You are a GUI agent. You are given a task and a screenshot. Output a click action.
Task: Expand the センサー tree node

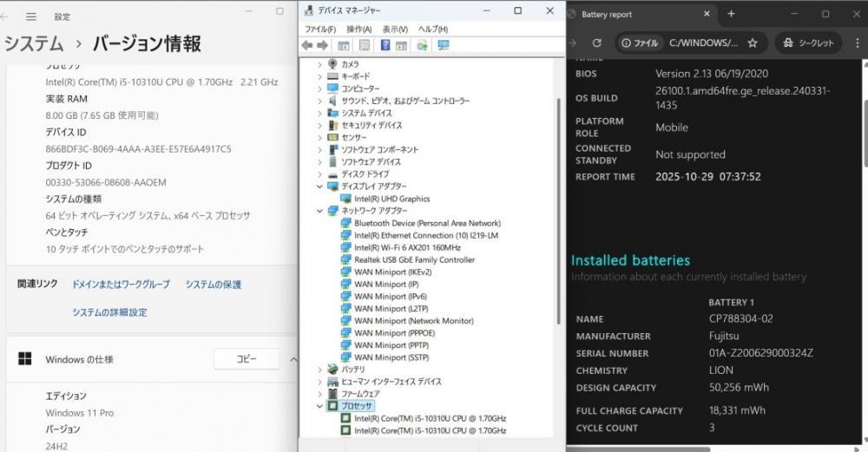[x=319, y=137]
